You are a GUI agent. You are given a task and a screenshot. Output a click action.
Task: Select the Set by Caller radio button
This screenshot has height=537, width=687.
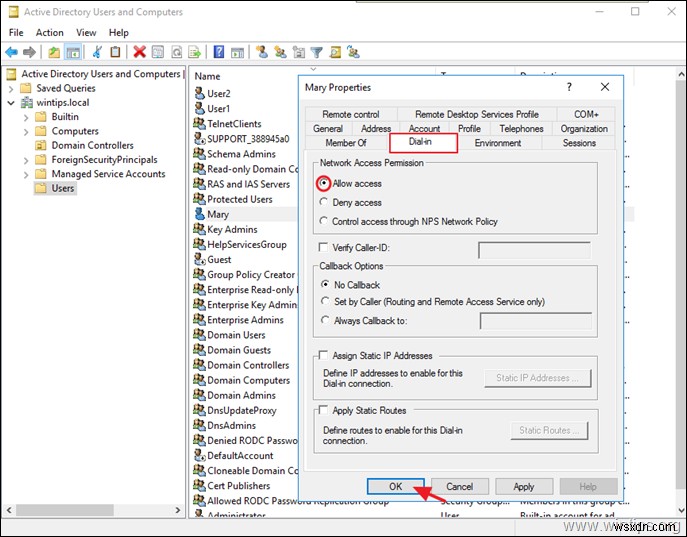point(325,301)
